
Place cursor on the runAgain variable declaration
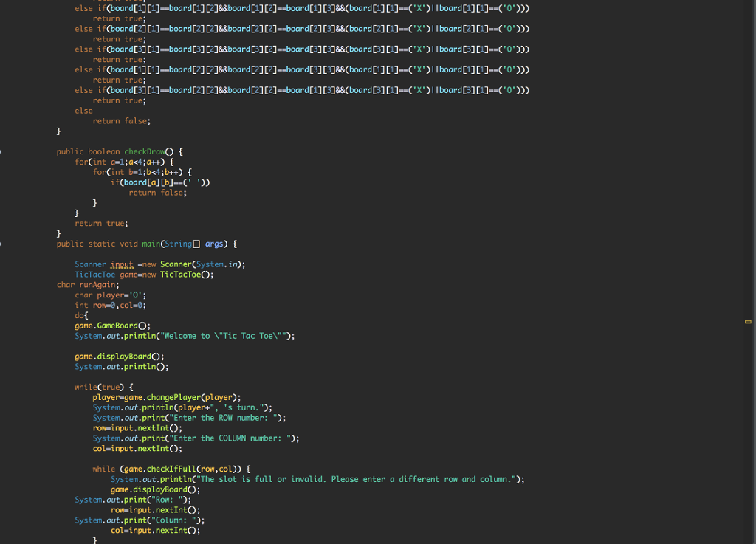[x=97, y=284]
